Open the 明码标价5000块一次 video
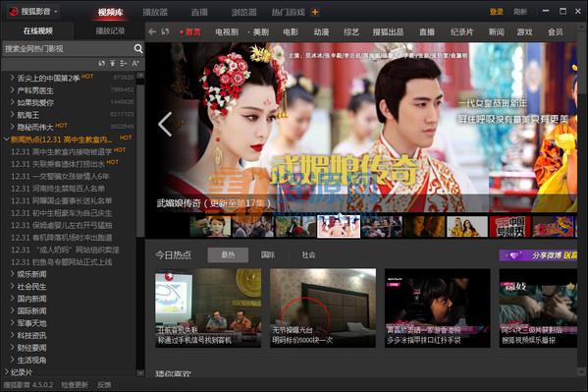Image resolution: width=588 pixels, height=392 pixels. (323, 308)
